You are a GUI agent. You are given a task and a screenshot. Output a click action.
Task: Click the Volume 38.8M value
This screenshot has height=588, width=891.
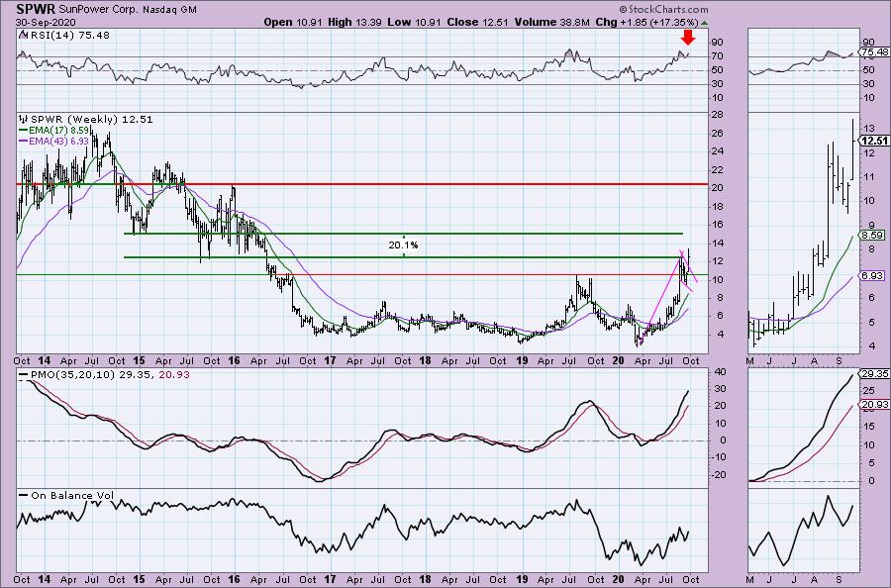coord(551,22)
